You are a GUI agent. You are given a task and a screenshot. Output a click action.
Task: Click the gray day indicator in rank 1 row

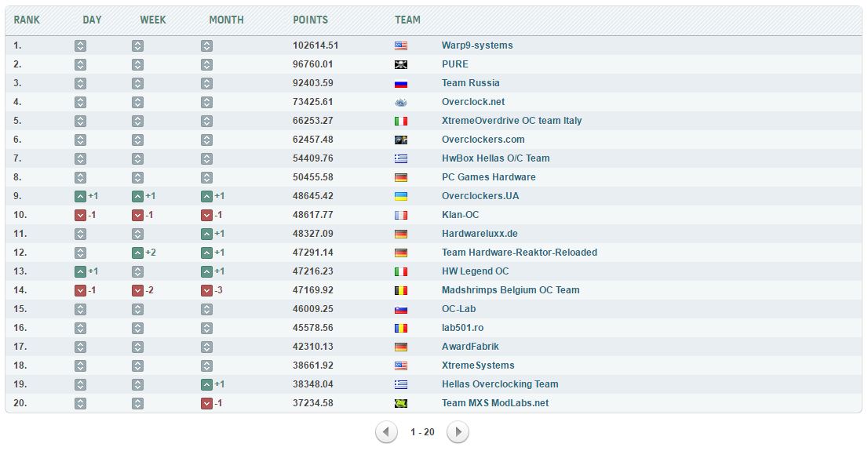[x=80, y=46]
